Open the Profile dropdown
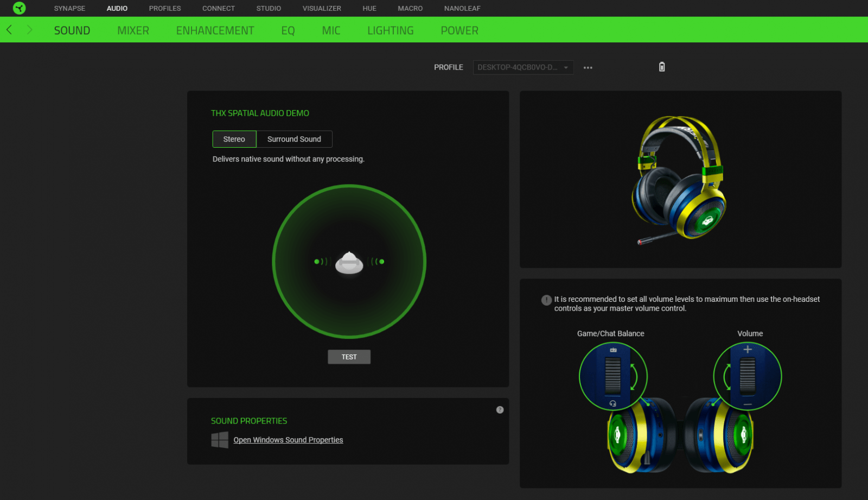The height and width of the screenshot is (500, 868). pos(523,67)
